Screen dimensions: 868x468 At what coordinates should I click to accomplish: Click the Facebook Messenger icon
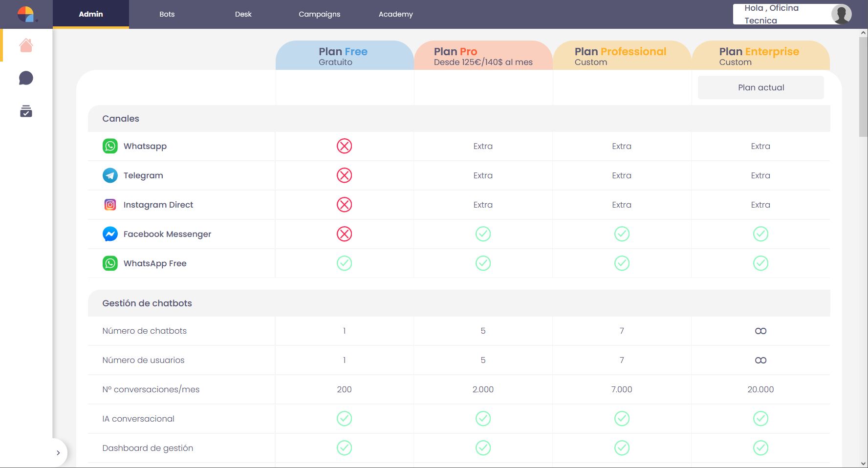tap(110, 234)
